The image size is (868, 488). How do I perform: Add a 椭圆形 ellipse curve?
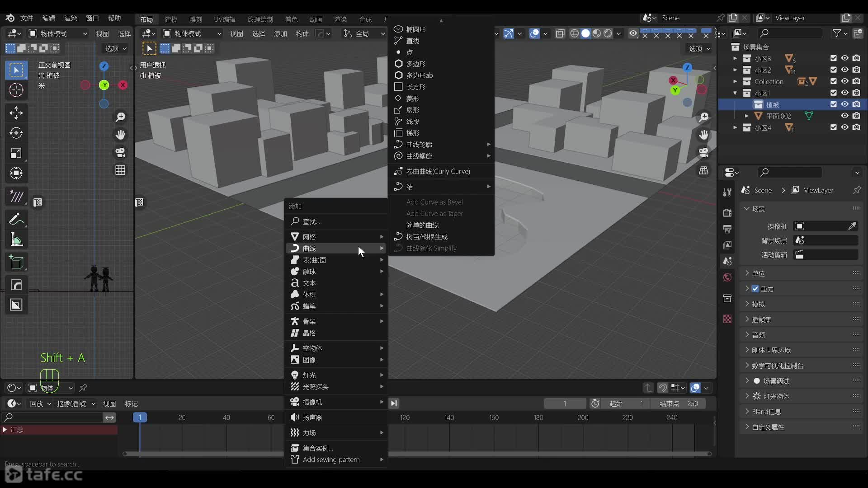pos(441,29)
